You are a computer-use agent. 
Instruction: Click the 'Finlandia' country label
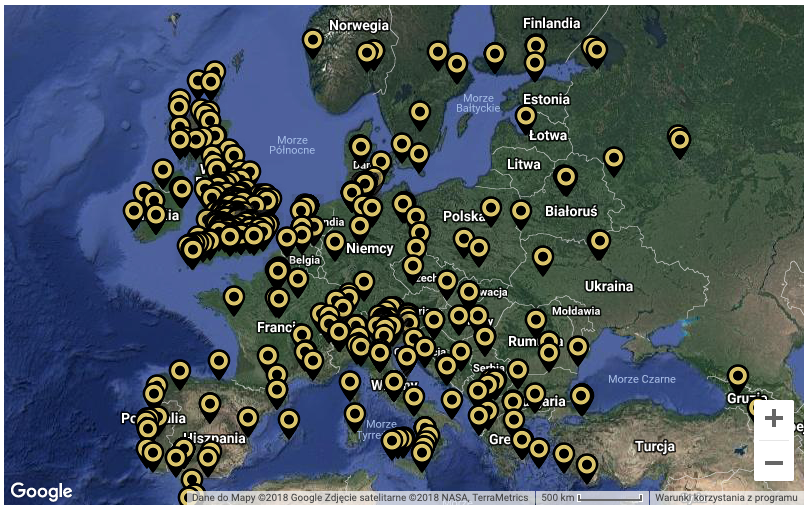point(551,23)
